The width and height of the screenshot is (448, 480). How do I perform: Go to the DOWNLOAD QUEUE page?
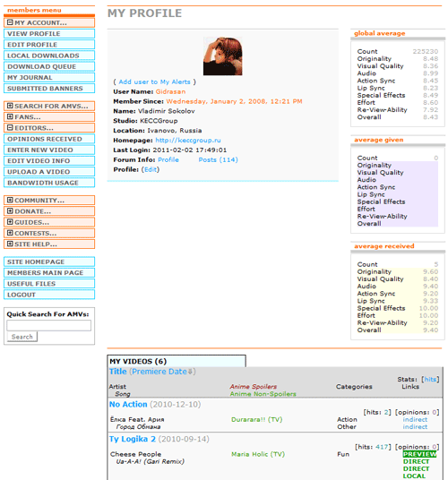49,66
